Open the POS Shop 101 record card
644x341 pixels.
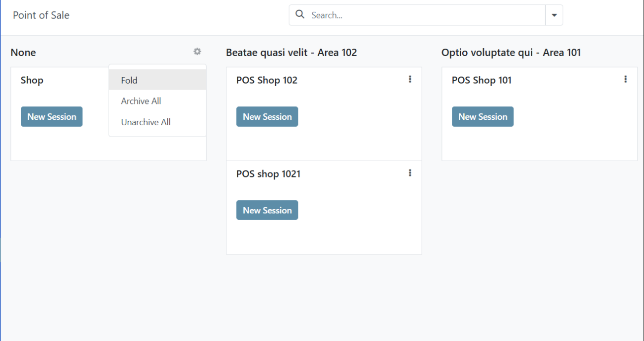[x=482, y=80]
